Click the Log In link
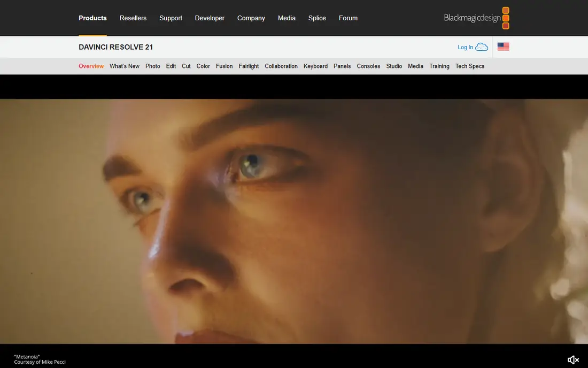The width and height of the screenshot is (588, 368). pos(466,47)
